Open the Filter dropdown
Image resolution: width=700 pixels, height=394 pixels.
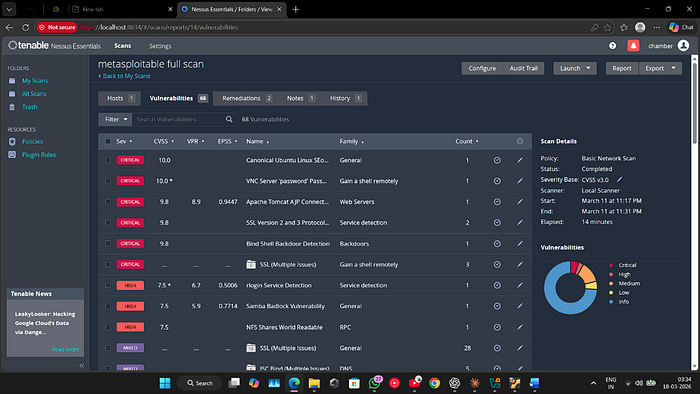[x=115, y=119]
